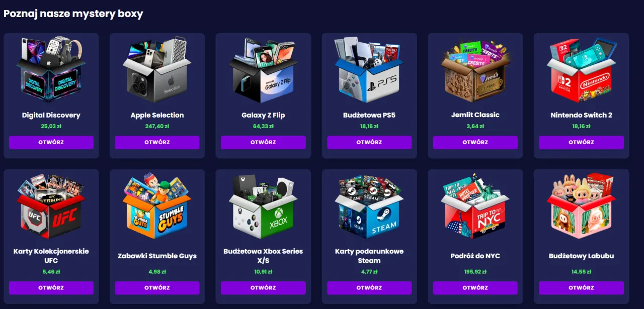Screen dimensions: 644x309
Task: Click OTWÓRZ under Budżetowa PS5
Action: 369,142
